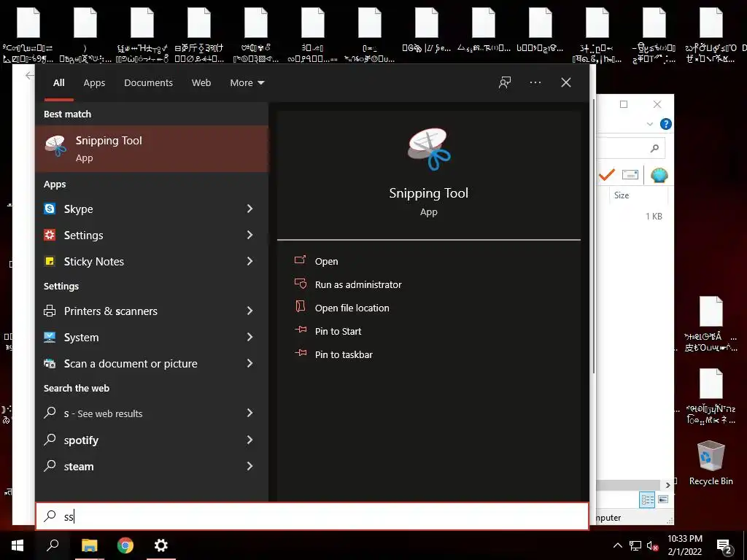
Task: Expand the 's - See web results' arrow
Action: (249, 413)
